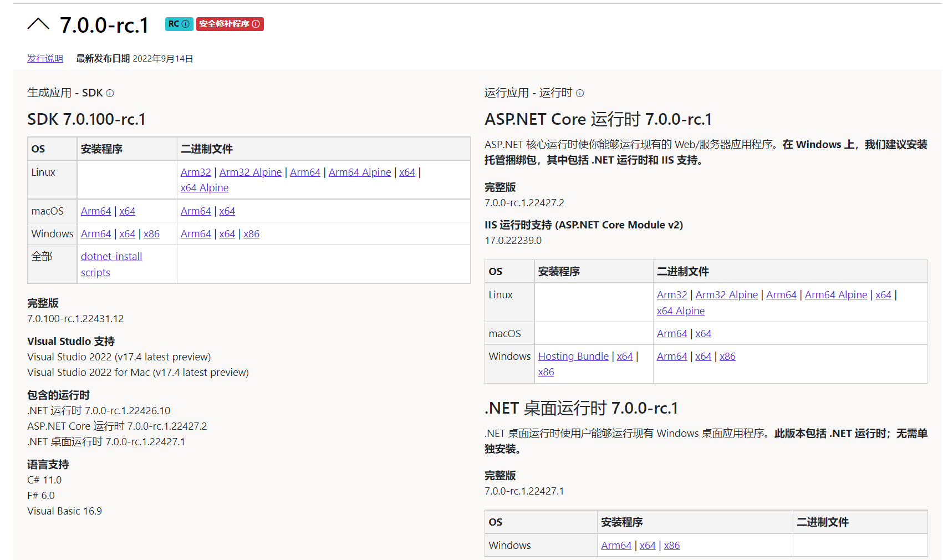The height and width of the screenshot is (560, 943).
Task: Click the F# 6.0 language entry
Action: click(41, 495)
